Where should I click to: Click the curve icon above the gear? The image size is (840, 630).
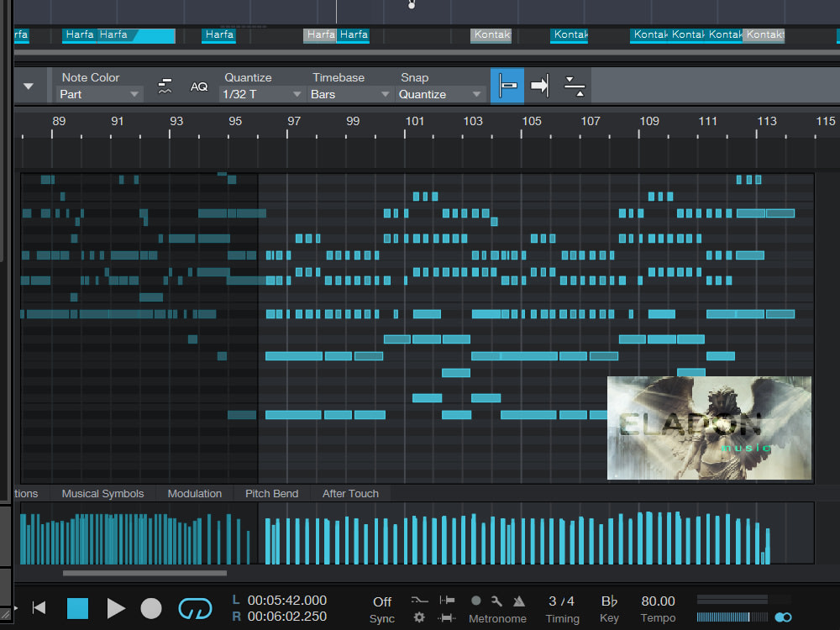click(419, 600)
